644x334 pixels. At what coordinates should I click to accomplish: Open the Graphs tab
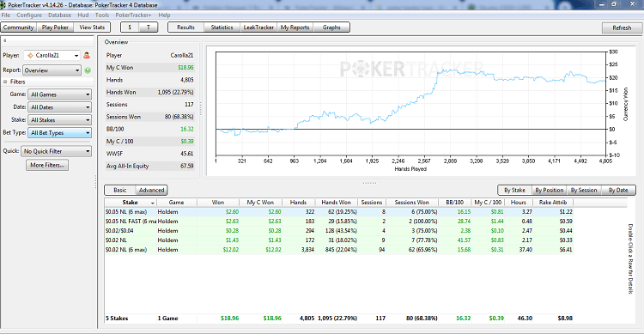[331, 27]
